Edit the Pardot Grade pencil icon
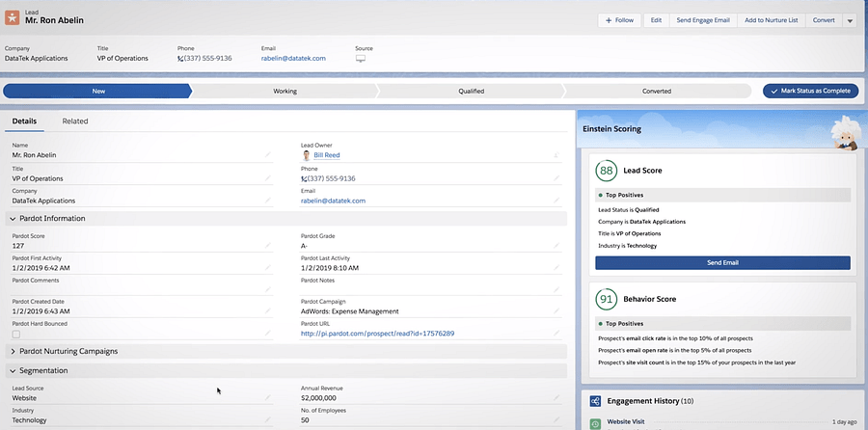868x430 pixels. (556, 245)
